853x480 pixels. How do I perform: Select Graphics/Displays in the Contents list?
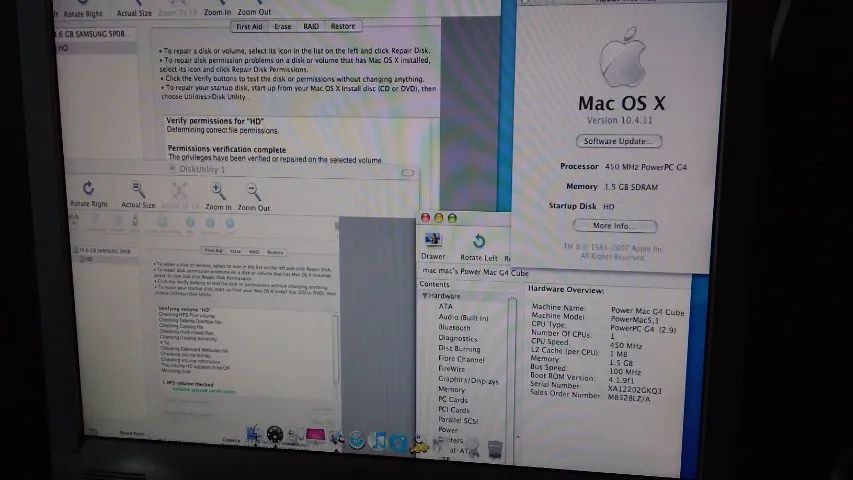point(468,380)
